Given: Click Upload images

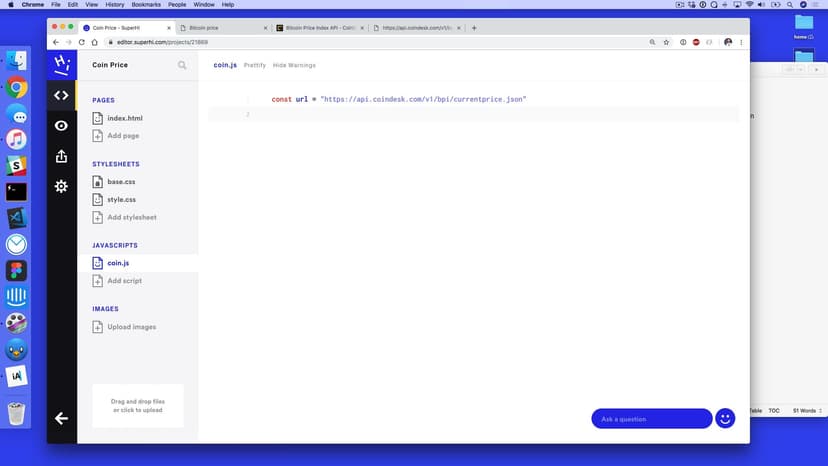Looking at the screenshot, I should (131, 327).
